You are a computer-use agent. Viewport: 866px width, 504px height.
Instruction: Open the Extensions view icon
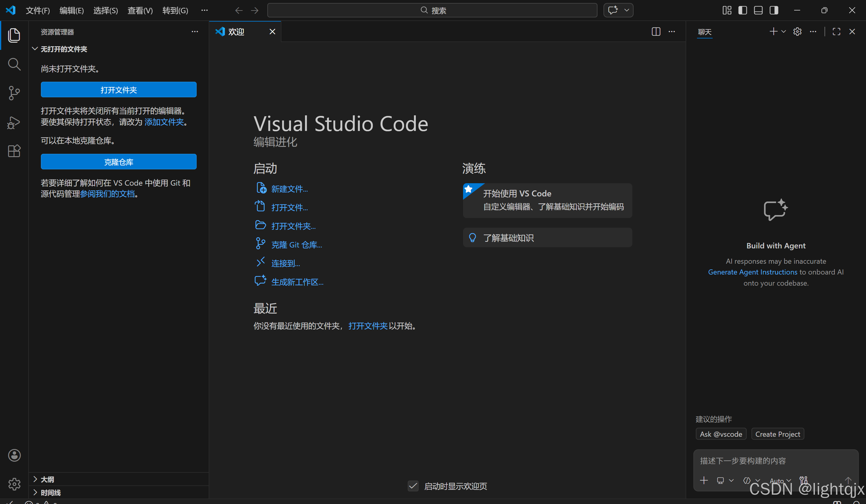click(14, 151)
